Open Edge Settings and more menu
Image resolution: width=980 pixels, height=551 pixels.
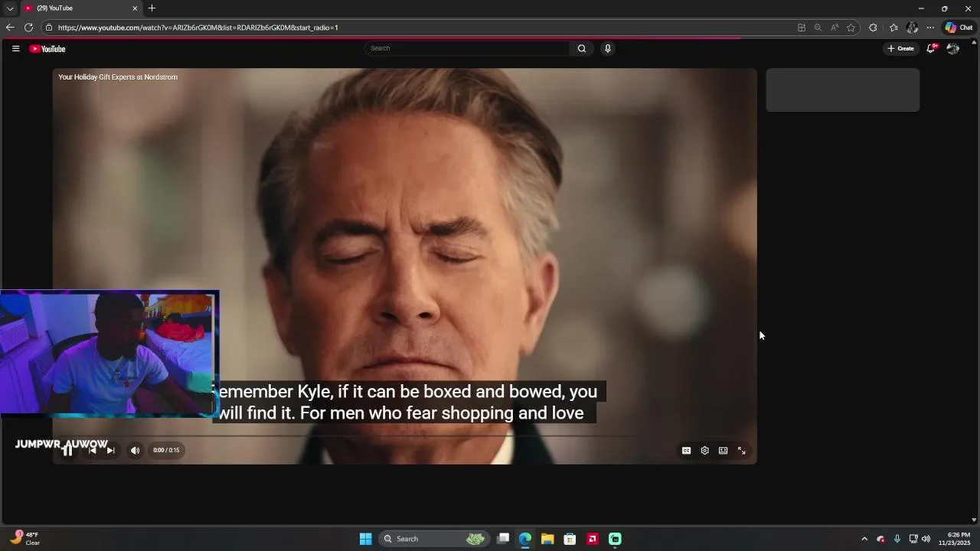point(930,28)
